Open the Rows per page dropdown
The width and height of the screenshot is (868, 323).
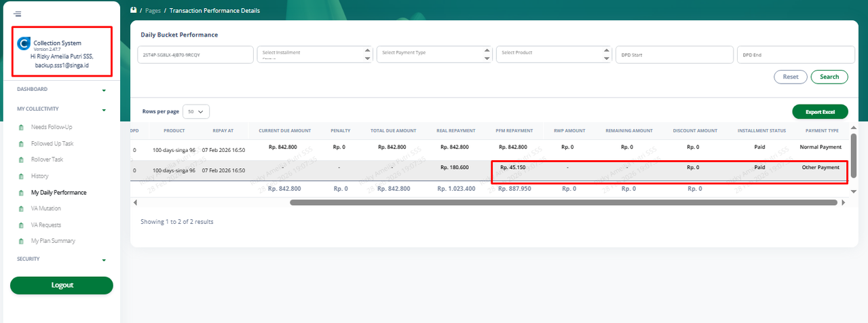(196, 111)
